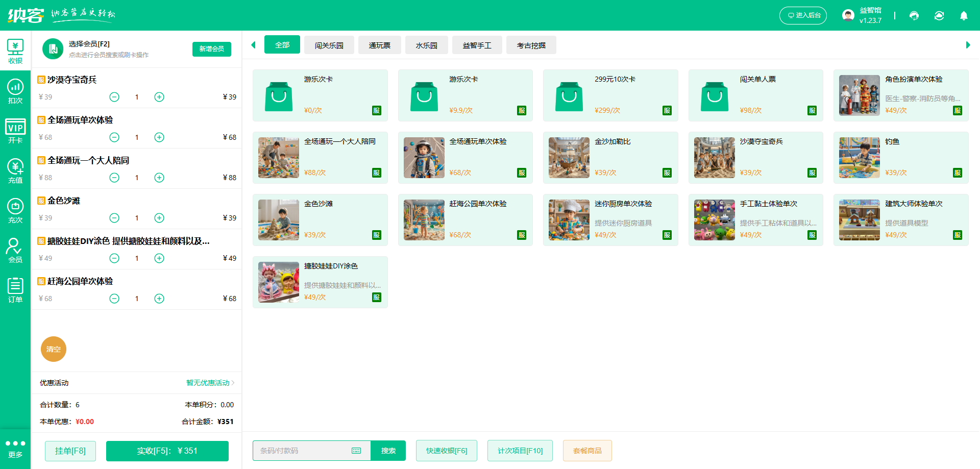The image size is (980, 469).
Task: Select the 全部 category tab
Action: pos(282,45)
